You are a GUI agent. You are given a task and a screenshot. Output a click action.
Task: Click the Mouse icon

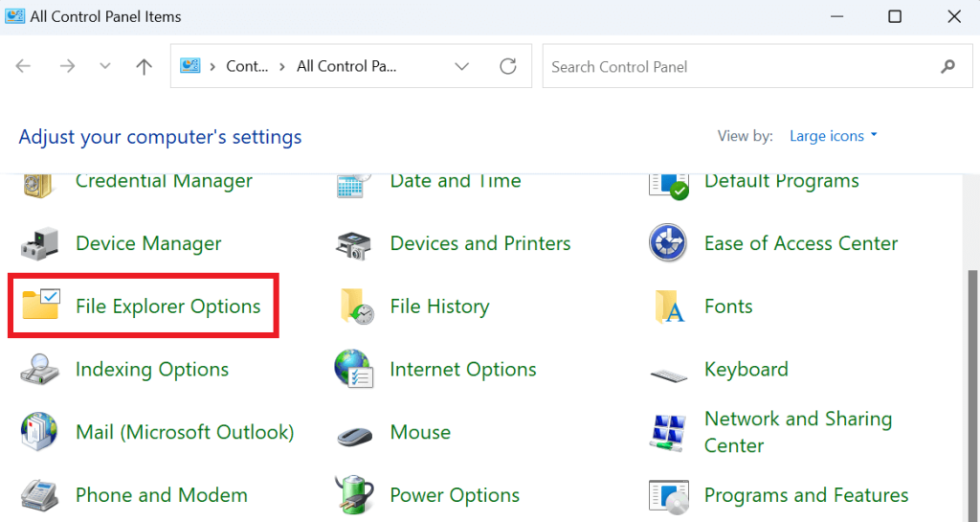354,435
